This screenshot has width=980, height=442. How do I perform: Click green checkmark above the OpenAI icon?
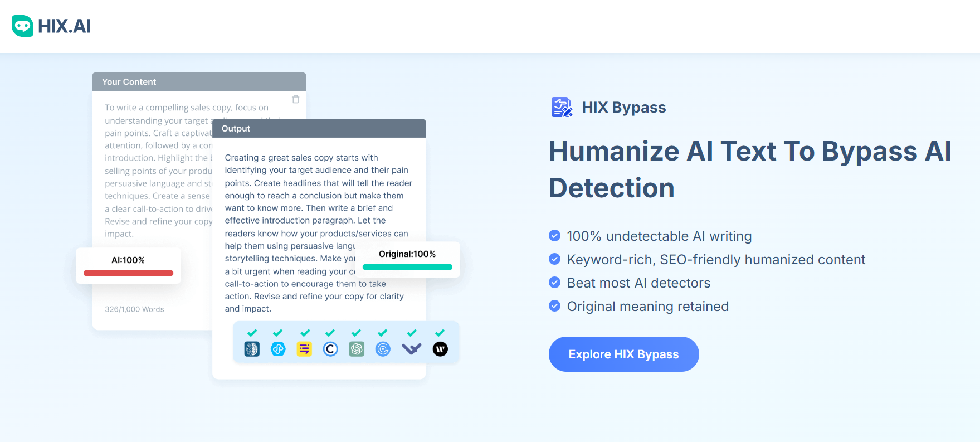tap(356, 333)
